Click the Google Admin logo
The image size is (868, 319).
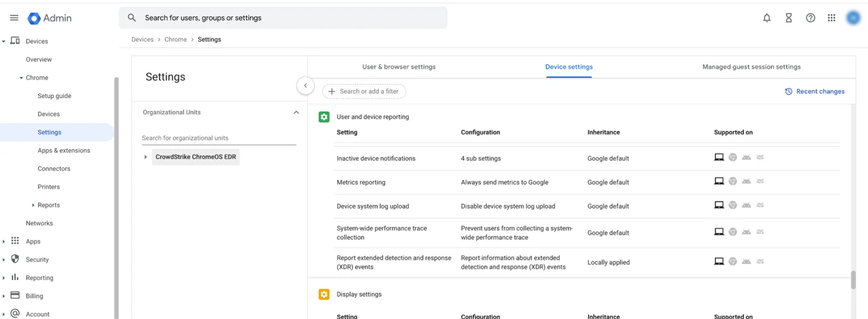click(50, 18)
